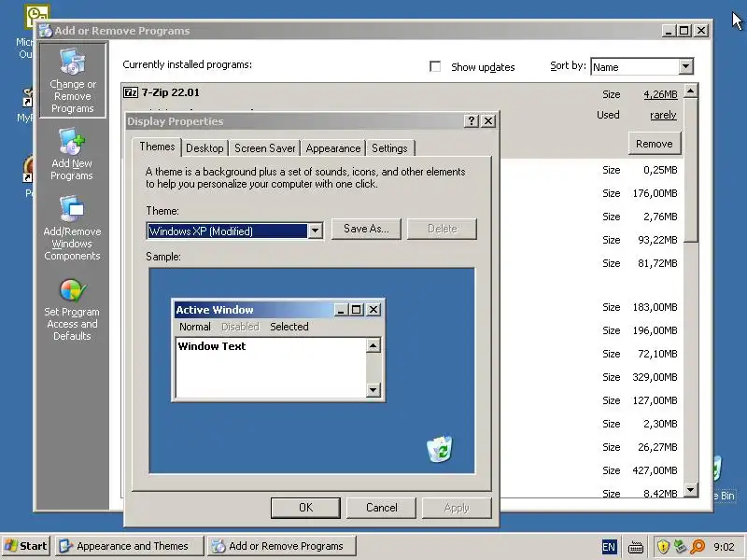This screenshot has width=747, height=560.
Task: Switch to the Appearance tab
Action: [x=333, y=148]
